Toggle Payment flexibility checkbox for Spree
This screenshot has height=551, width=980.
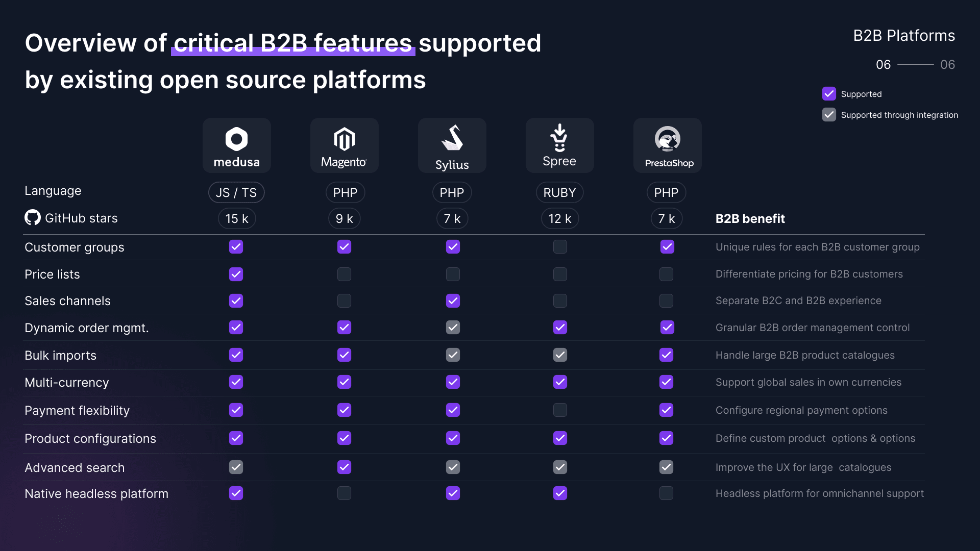point(560,410)
